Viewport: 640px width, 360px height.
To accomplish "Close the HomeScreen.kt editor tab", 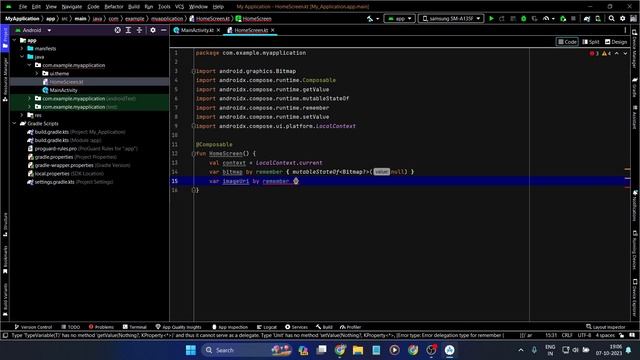I will click(x=273, y=30).
